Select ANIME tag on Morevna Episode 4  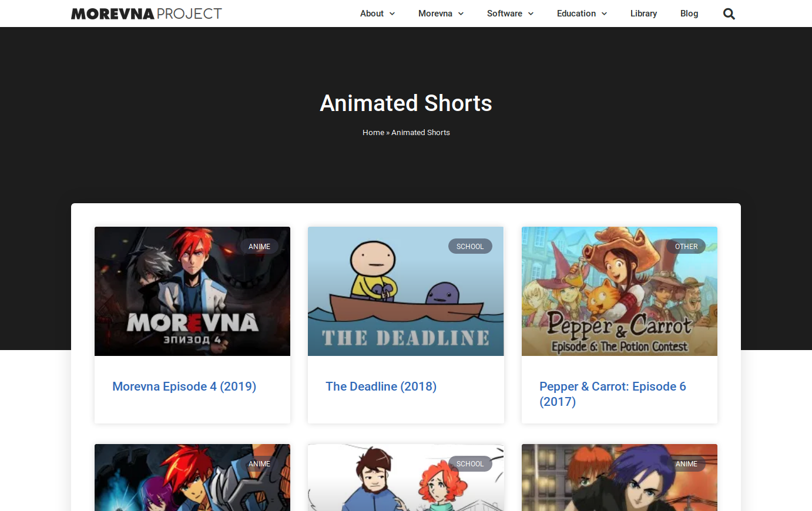(259, 247)
